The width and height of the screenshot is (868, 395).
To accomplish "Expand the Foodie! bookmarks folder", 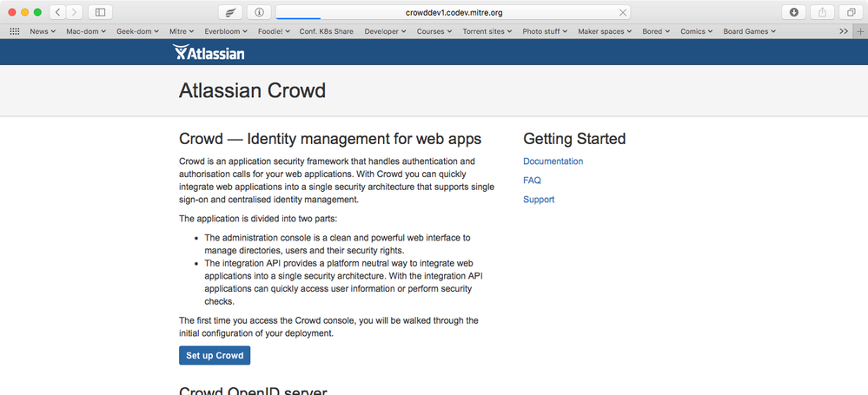I will click(274, 31).
